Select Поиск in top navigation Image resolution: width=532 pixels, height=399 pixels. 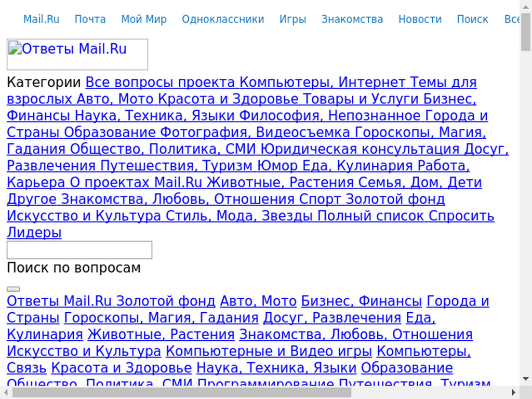[x=473, y=19]
